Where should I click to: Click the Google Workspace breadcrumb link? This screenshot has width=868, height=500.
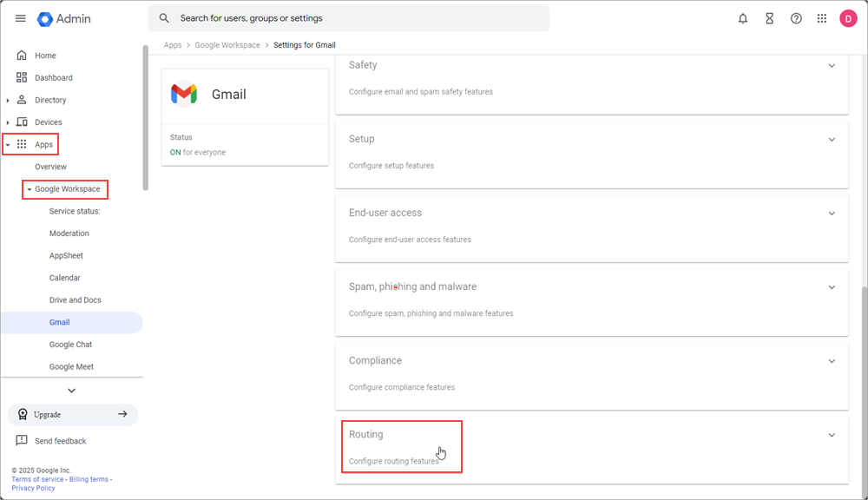click(x=227, y=45)
